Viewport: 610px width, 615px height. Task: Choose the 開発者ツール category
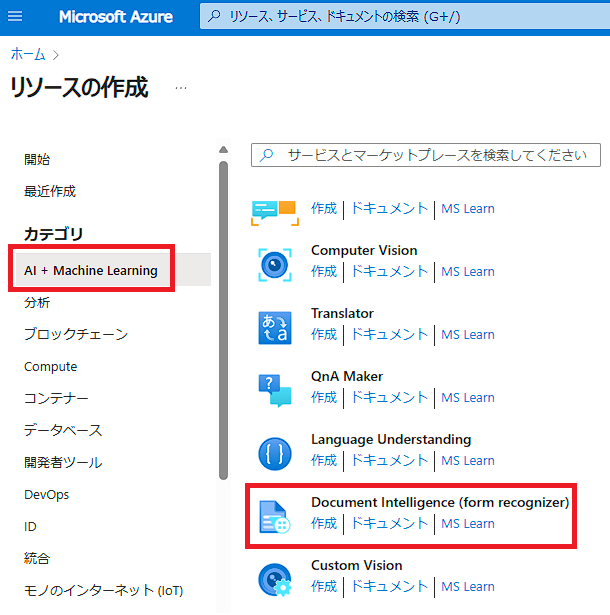click(63, 462)
